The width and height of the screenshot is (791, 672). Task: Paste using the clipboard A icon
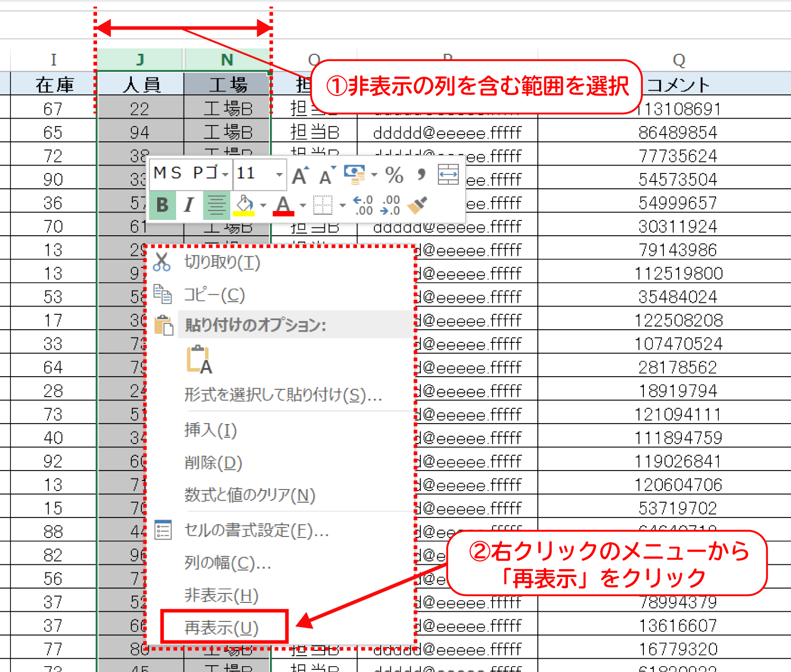click(x=199, y=360)
